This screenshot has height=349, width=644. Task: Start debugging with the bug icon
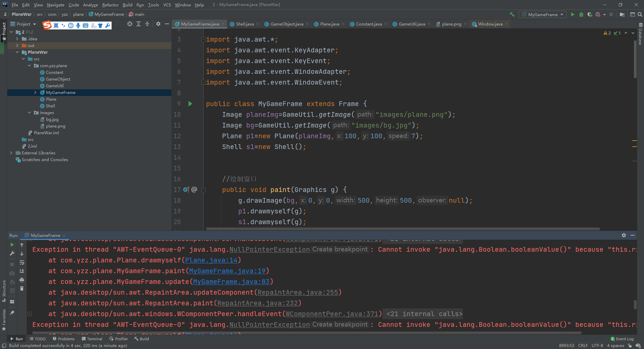coord(581,14)
